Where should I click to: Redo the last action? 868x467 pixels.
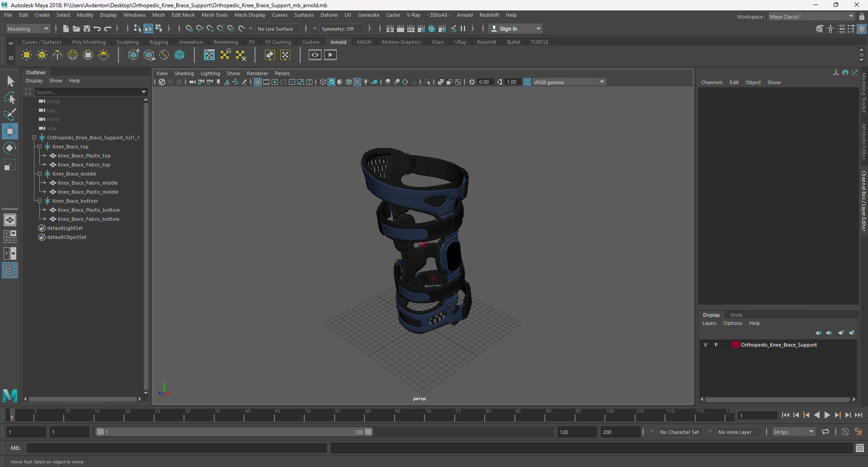click(108, 29)
